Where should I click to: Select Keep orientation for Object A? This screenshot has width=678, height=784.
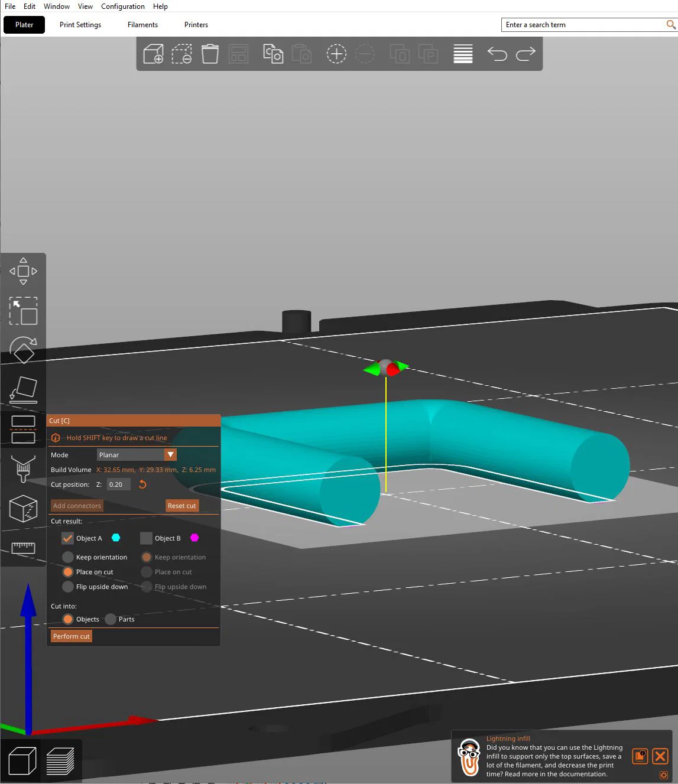(x=68, y=557)
